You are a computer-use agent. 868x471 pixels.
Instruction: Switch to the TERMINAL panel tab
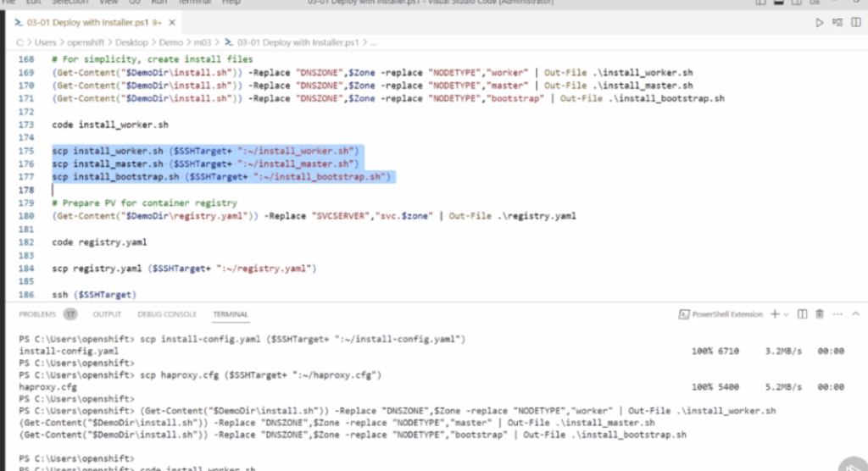coord(231,314)
